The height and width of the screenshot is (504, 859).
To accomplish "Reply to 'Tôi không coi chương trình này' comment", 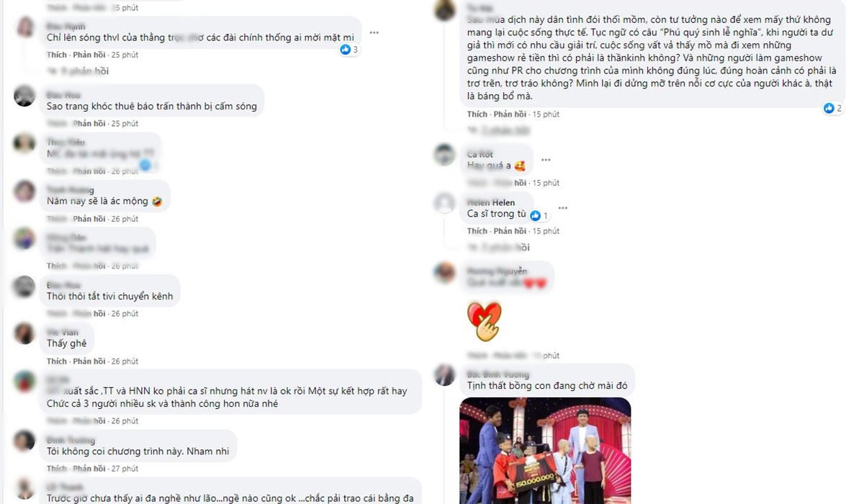I will (89, 469).
